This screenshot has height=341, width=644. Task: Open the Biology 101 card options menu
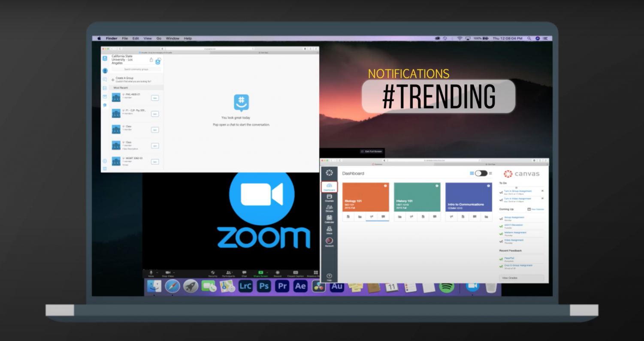click(385, 186)
